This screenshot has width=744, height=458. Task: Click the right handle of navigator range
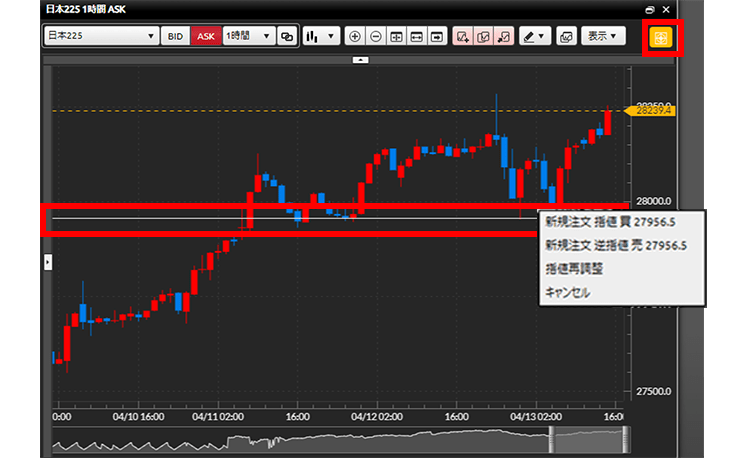tap(626, 439)
